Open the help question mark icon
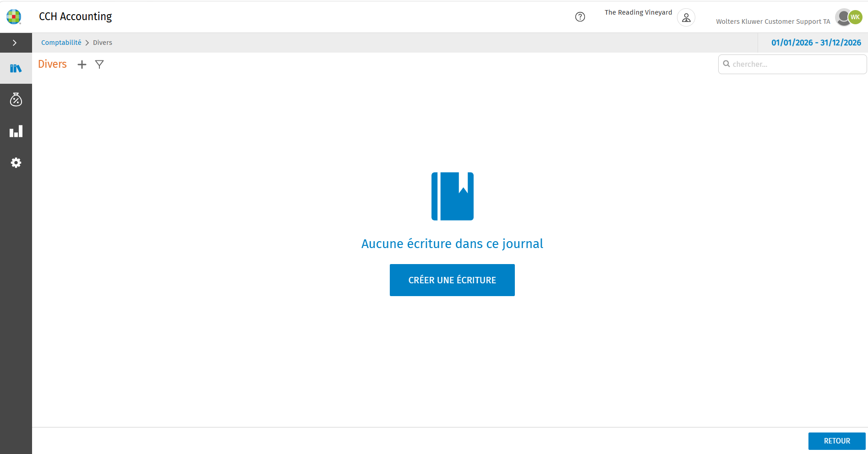Screen dimensions: 868x454 pyautogui.click(x=580, y=17)
